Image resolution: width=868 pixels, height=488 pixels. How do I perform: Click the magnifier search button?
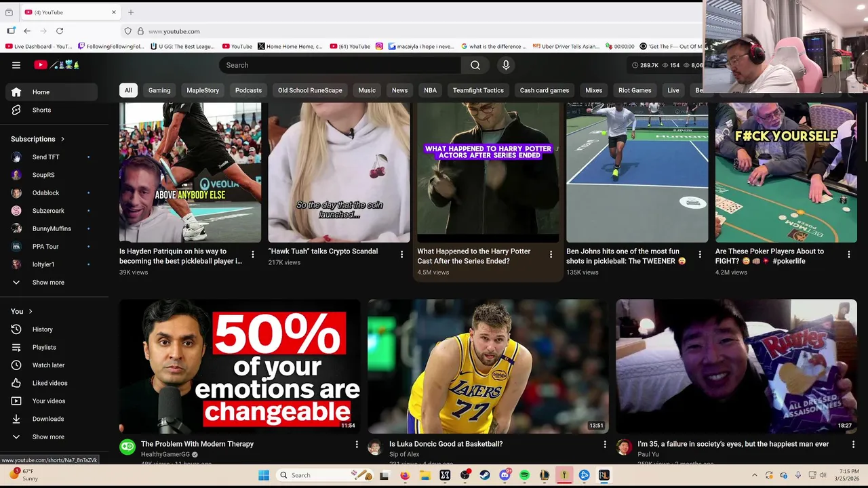tap(475, 65)
